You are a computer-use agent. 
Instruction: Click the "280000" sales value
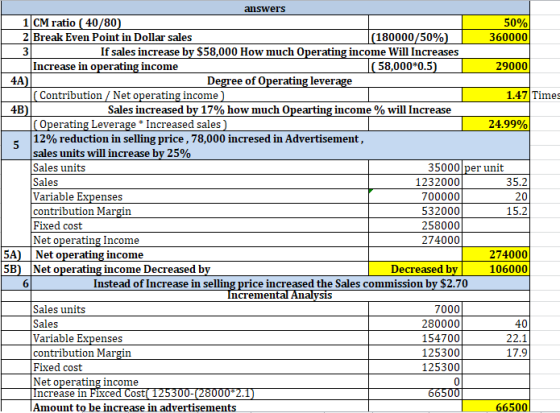[415, 324]
